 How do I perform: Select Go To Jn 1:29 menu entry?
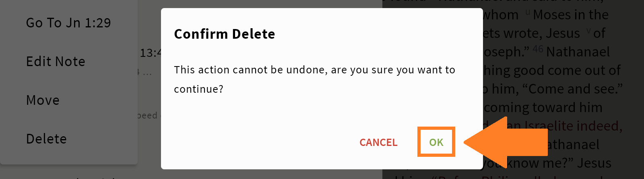pyautogui.click(x=68, y=23)
